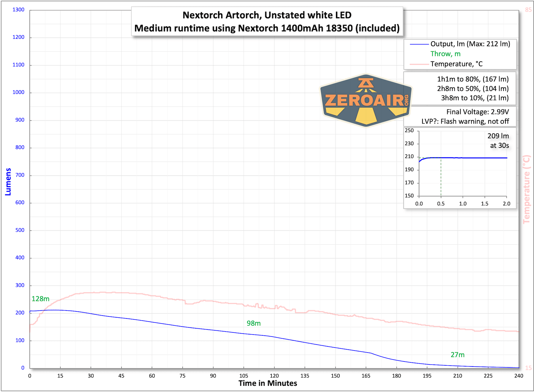Image resolution: width=534 pixels, height=392 pixels.
Task: Click the blue Output line sample in legend
Action: click(419, 44)
